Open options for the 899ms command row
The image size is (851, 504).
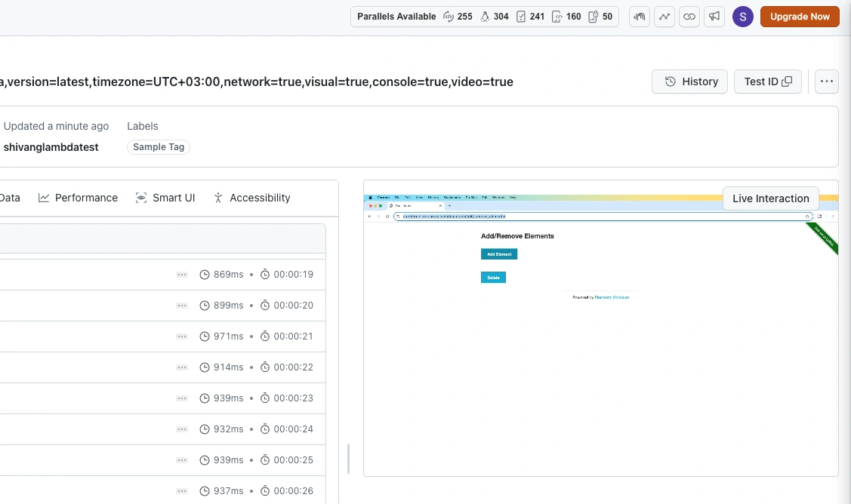[x=182, y=306]
